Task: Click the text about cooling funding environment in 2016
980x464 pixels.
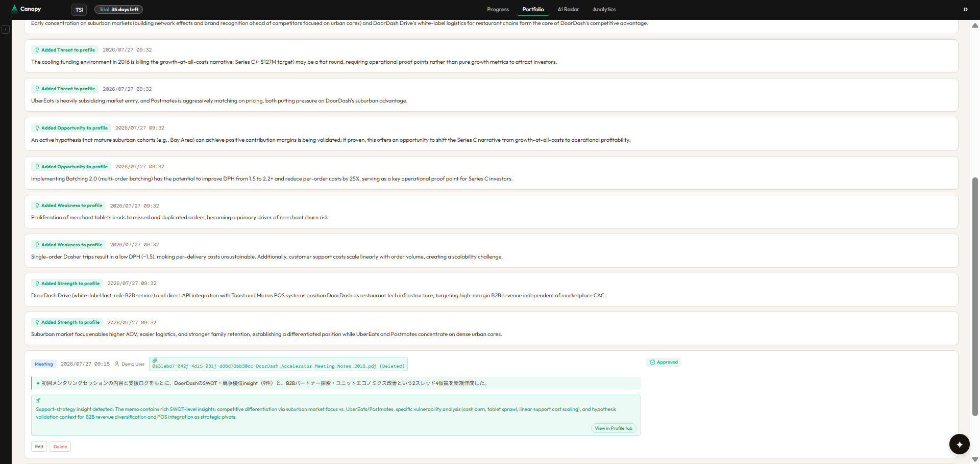Action: click(x=294, y=62)
